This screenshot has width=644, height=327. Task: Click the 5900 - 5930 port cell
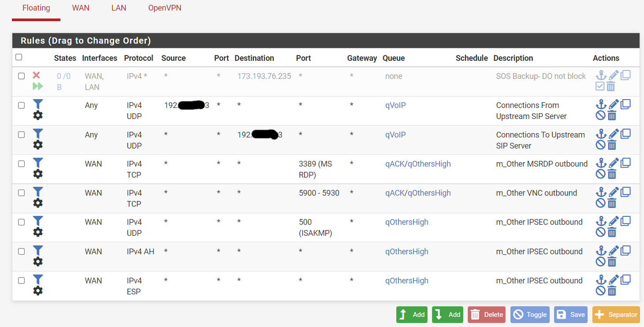(x=319, y=193)
